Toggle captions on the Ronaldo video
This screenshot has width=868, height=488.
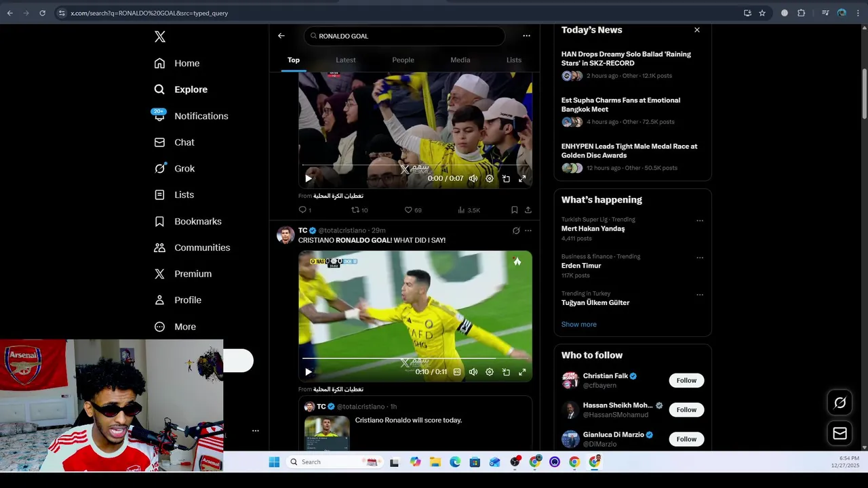[457, 372]
